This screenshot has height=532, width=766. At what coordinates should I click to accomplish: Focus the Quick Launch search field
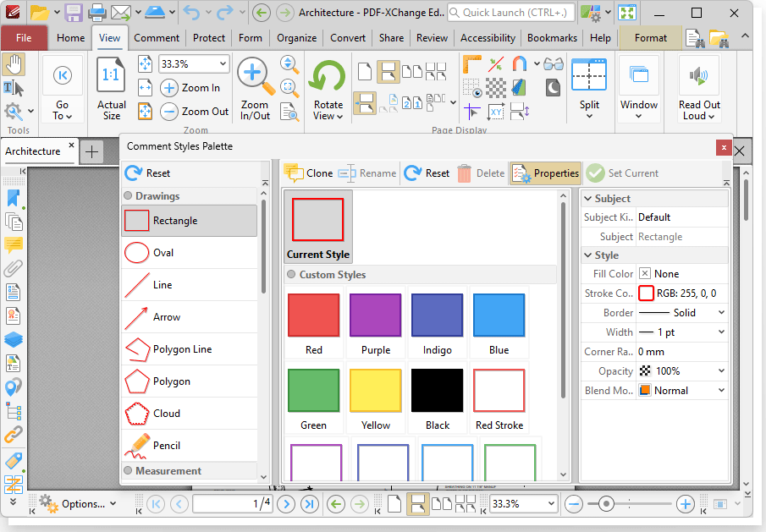(510, 13)
